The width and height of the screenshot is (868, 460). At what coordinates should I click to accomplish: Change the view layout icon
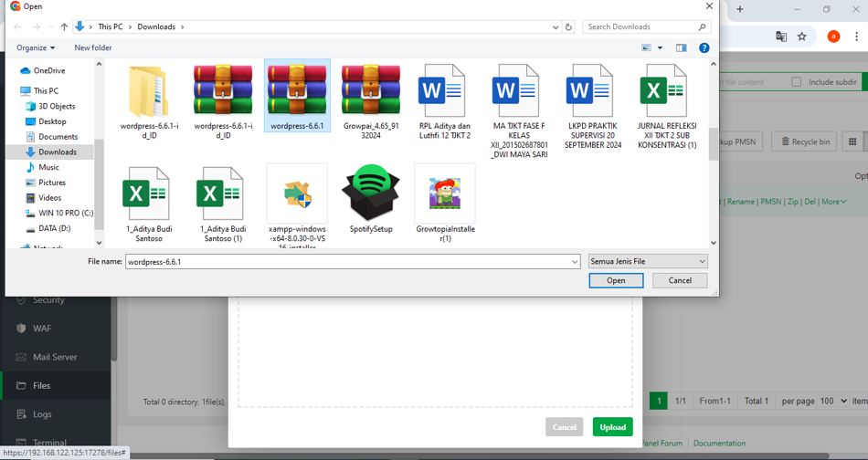[x=646, y=48]
